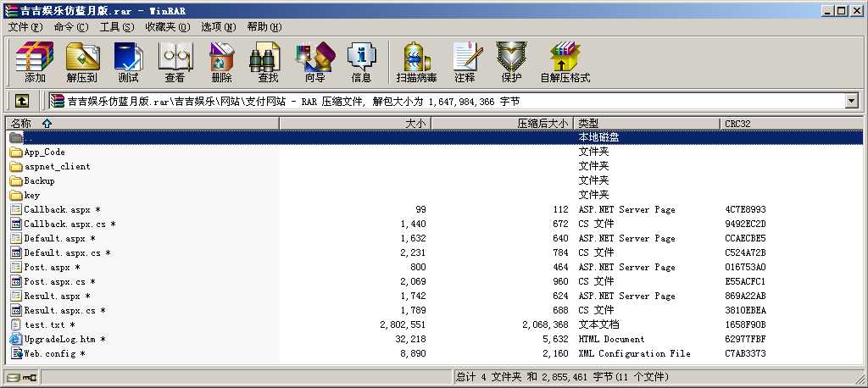868x388 pixels.
Task: Click the test.txt file icon
Action: 16,325
